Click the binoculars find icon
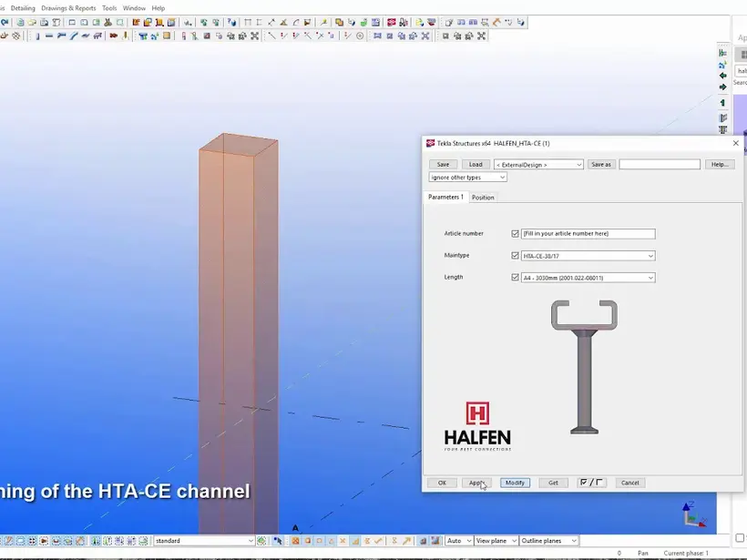The width and height of the screenshot is (747, 560). pos(404,23)
